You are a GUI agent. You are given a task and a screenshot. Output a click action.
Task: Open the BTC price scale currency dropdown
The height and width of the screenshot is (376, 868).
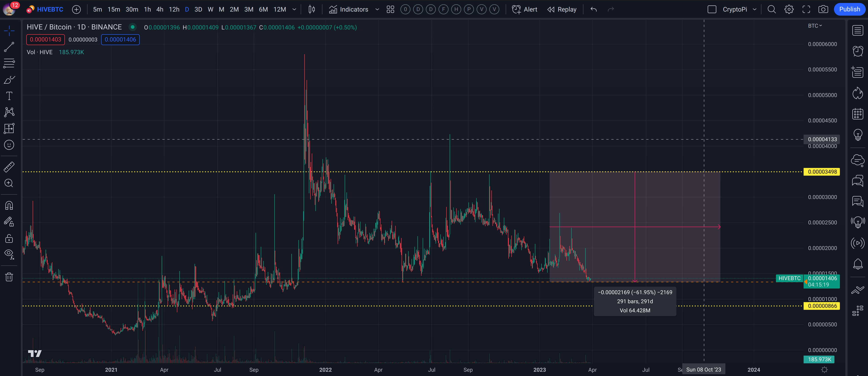coord(815,26)
